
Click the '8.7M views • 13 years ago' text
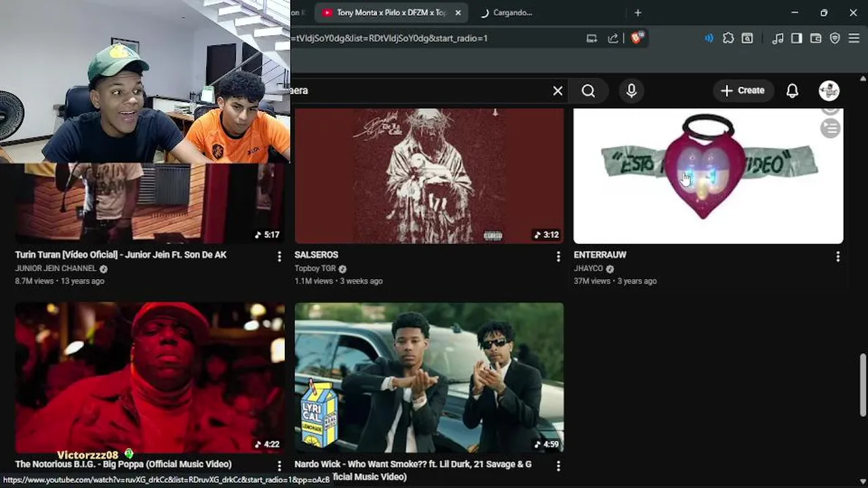[60, 281]
